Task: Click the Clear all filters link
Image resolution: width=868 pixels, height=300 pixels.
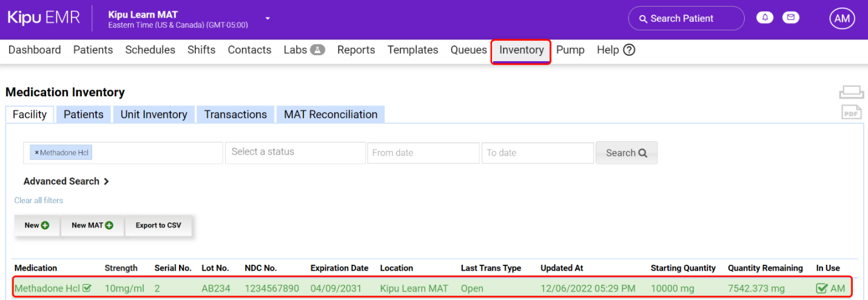Action: [x=39, y=200]
